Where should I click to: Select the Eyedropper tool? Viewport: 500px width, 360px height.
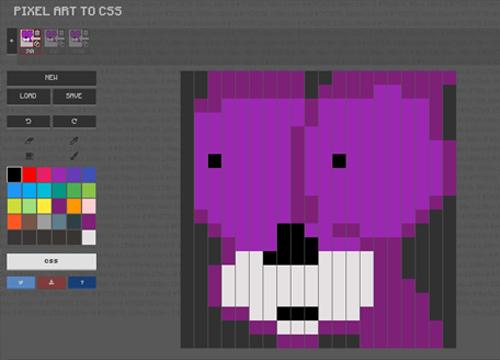click(74, 141)
